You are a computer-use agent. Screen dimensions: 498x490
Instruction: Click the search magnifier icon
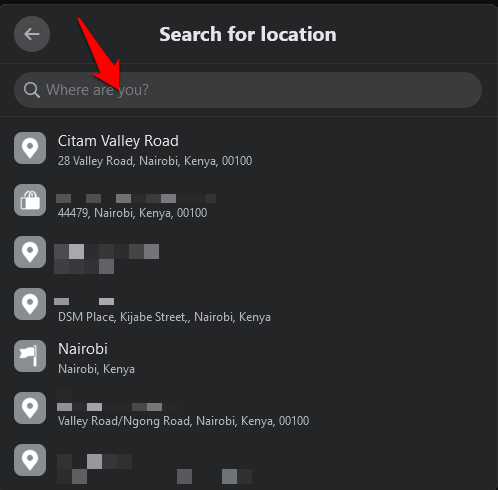point(32,90)
